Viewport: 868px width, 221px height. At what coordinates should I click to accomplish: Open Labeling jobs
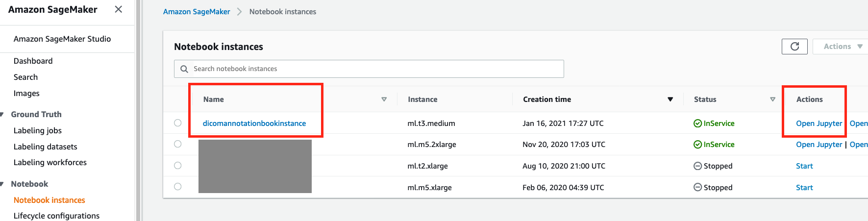click(x=38, y=130)
